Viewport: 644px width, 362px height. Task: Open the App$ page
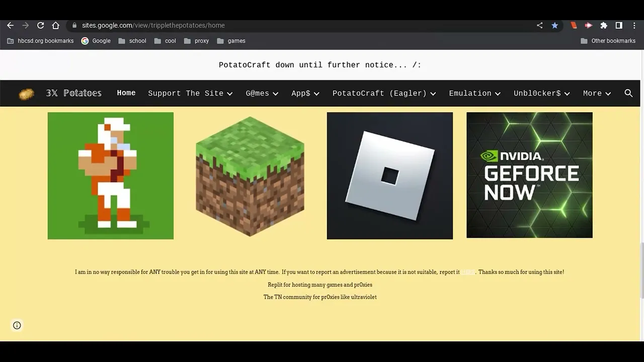(301, 94)
